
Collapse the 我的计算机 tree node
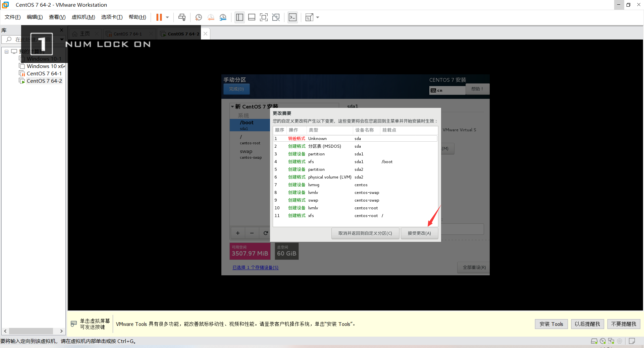click(x=6, y=52)
